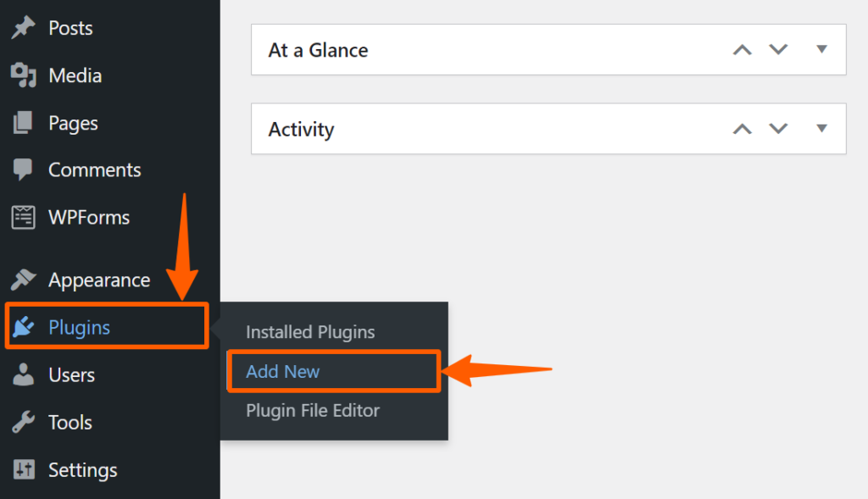Click the Plugins plug icon

point(23,327)
